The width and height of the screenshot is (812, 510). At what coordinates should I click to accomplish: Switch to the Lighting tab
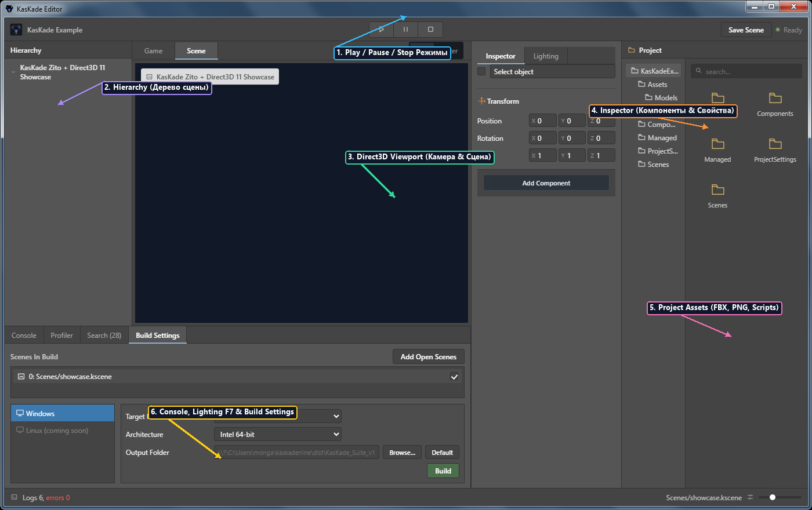(x=546, y=56)
